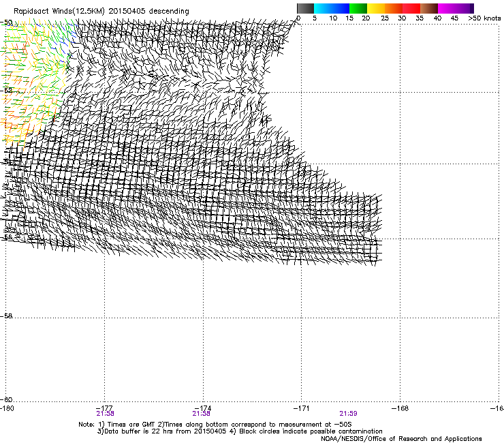Click the purple '21:59' time label
The image size is (504, 443).
point(349,414)
